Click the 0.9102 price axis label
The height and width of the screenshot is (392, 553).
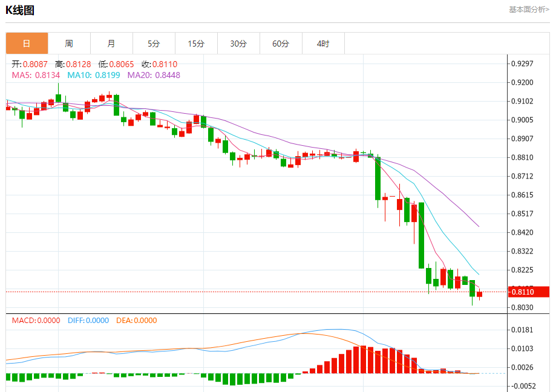tap(522, 101)
